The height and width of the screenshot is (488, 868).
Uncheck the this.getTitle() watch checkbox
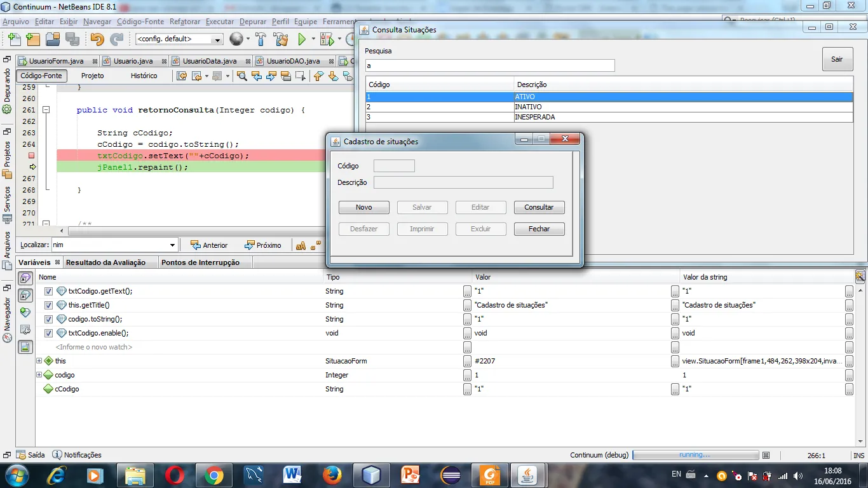point(48,305)
